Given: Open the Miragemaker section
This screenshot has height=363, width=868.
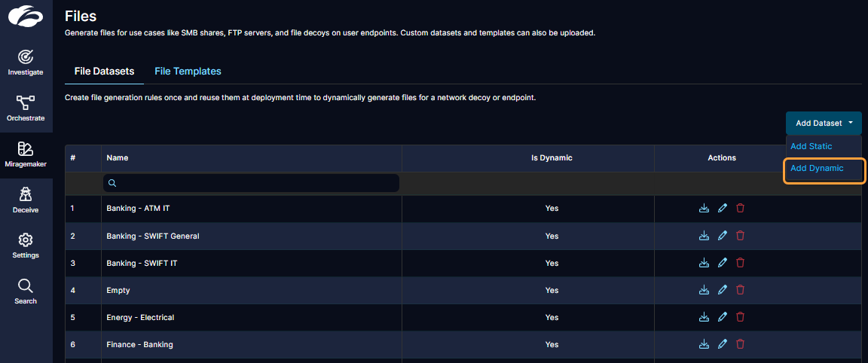Looking at the screenshot, I should [26, 154].
